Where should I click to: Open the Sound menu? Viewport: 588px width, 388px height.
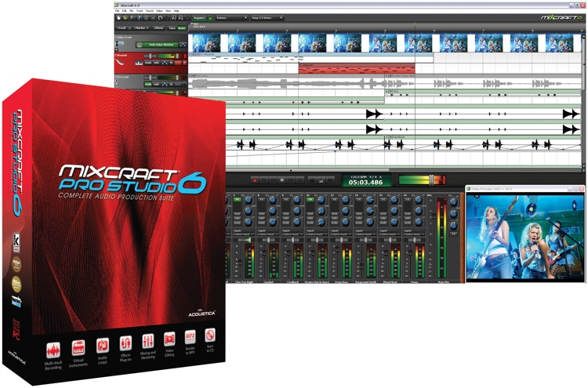click(x=147, y=10)
